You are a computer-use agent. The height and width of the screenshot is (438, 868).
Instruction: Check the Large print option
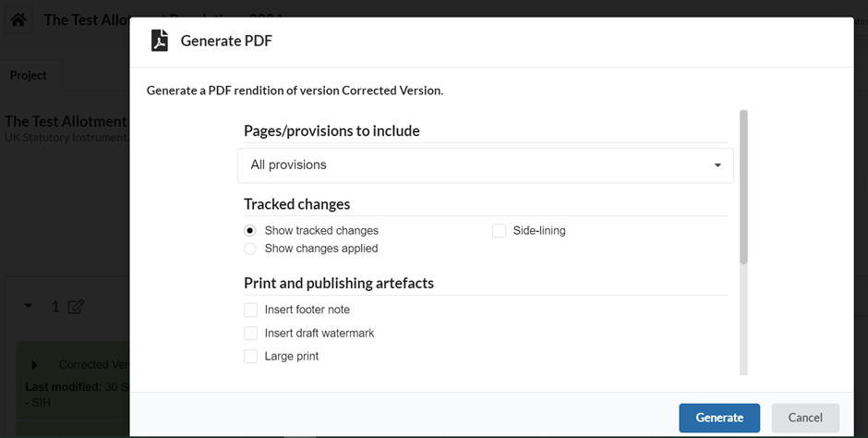(x=251, y=356)
